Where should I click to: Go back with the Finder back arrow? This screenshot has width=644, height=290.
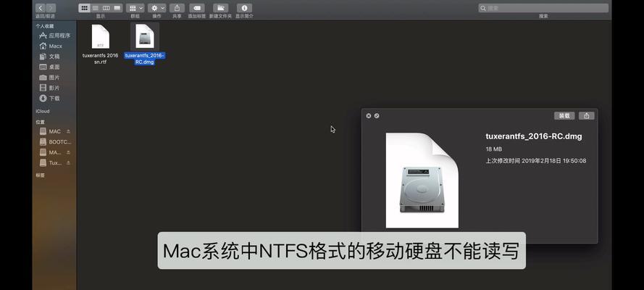point(41,8)
